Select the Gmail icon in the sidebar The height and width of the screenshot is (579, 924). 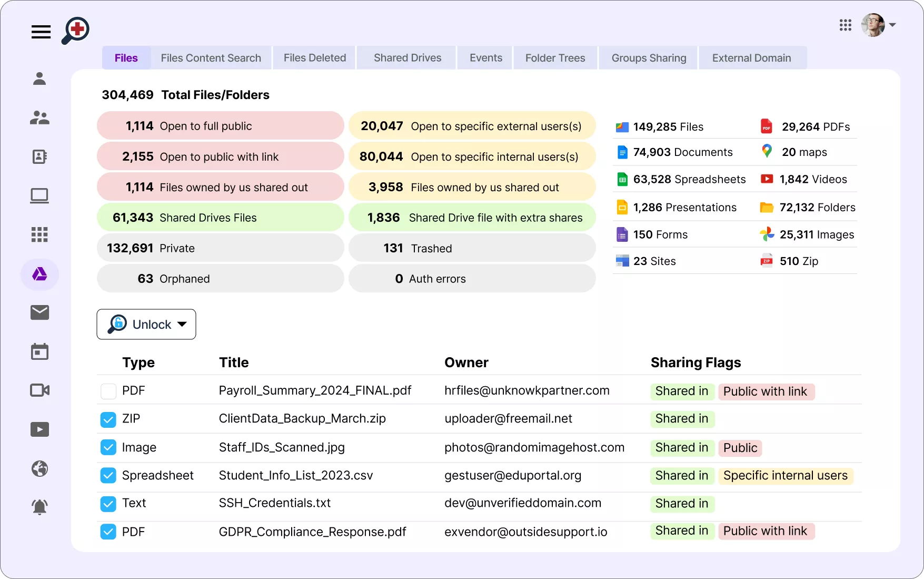(x=39, y=312)
